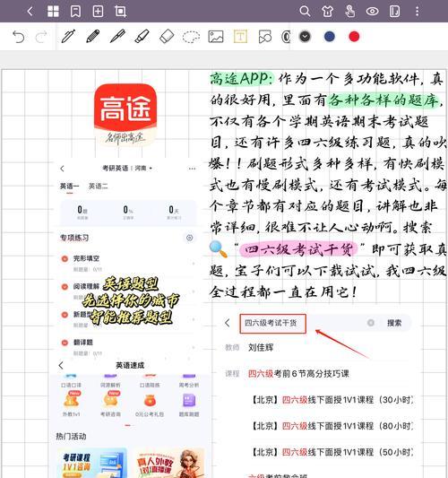This screenshot has height=478, width=448.
Task: Choose the red color swatch
Action: (x=354, y=37)
